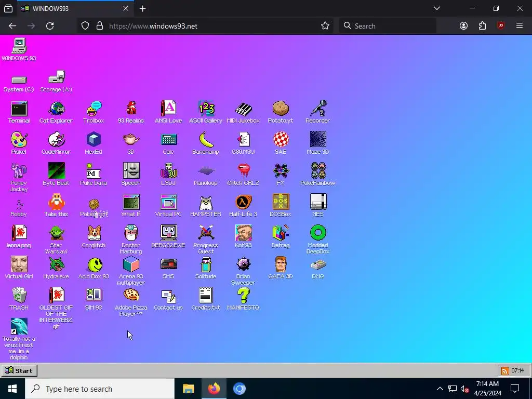Open the MANIFESTO question mark icon

[x=243, y=300]
